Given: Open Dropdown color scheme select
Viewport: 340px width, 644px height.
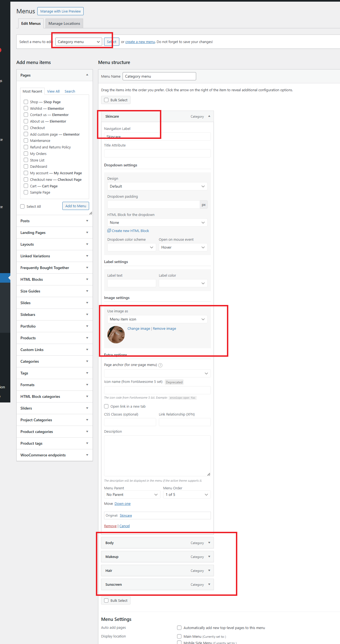Looking at the screenshot, I should (x=132, y=247).
